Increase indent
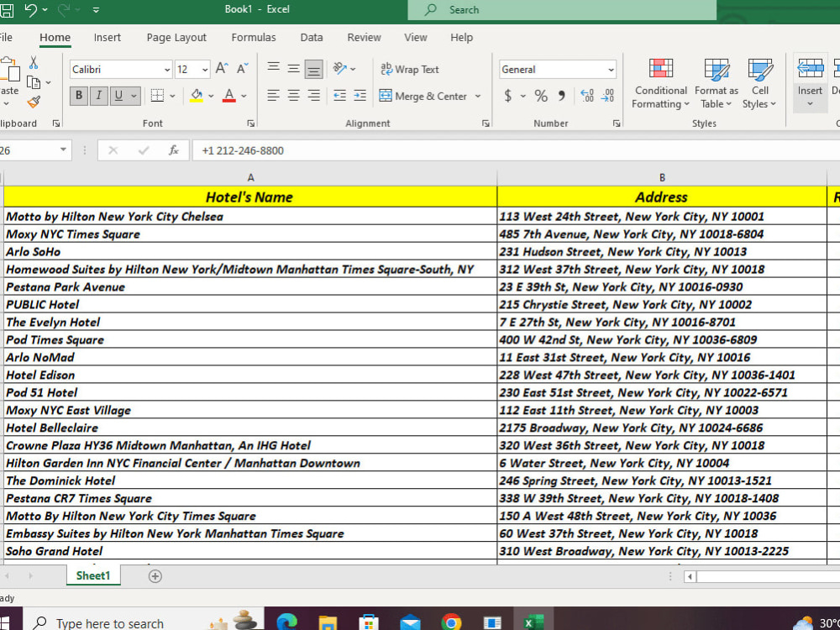Screen dimensions: 840x630 point(360,96)
